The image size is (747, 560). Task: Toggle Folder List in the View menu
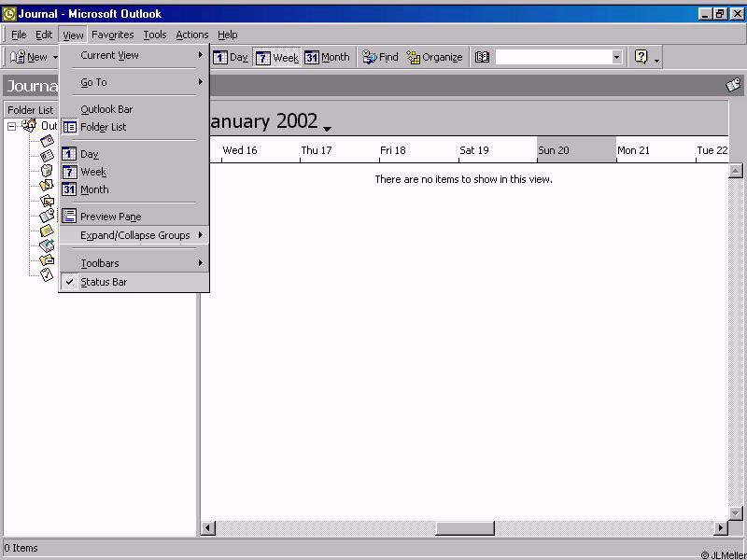click(134, 127)
